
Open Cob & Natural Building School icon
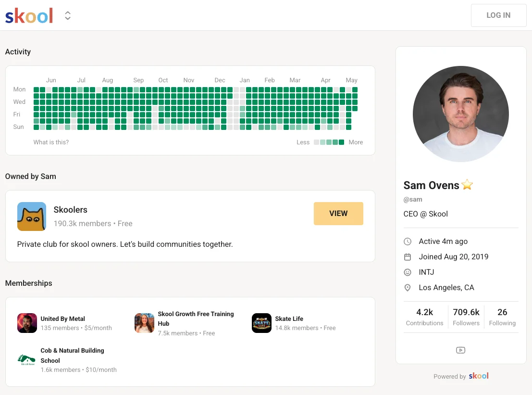(26, 360)
